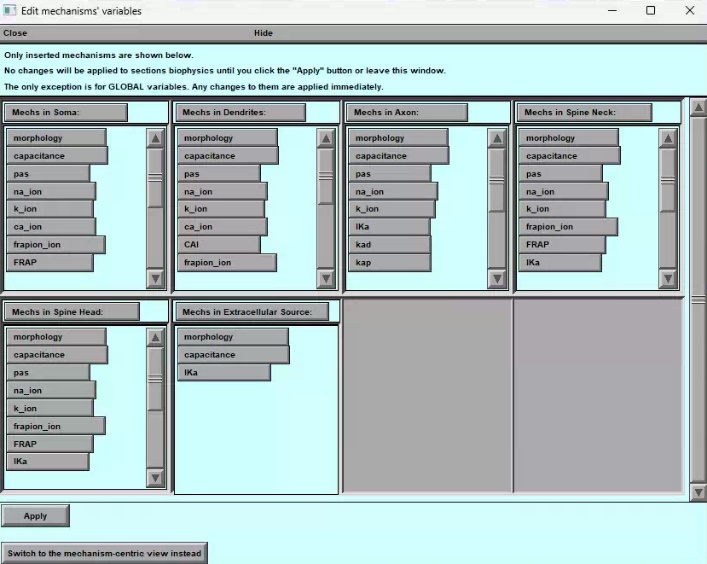Click scroll up arrow in Spine Head list
The width and height of the screenshot is (707, 564).
click(x=156, y=338)
